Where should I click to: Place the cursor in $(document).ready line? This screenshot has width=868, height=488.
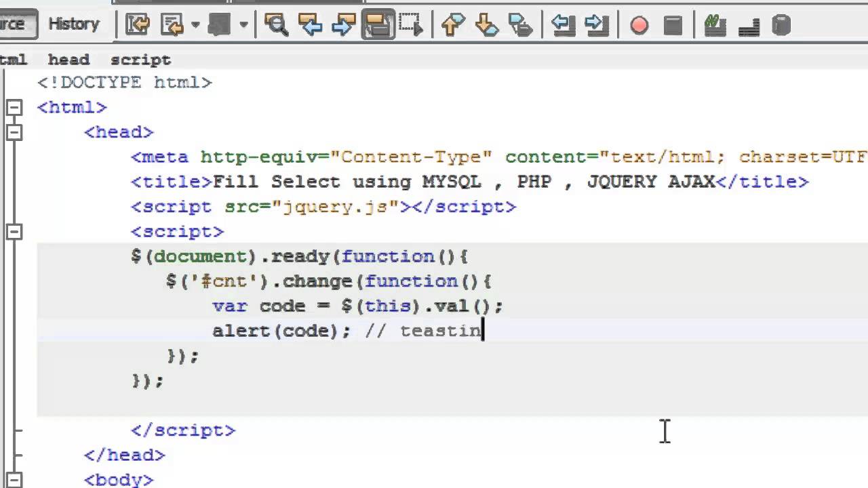coord(300,256)
